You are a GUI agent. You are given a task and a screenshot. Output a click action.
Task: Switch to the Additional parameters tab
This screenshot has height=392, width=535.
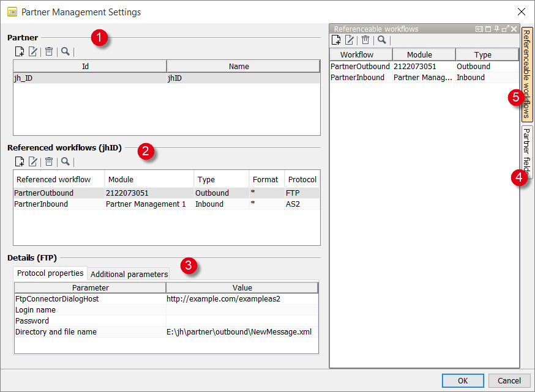click(129, 273)
